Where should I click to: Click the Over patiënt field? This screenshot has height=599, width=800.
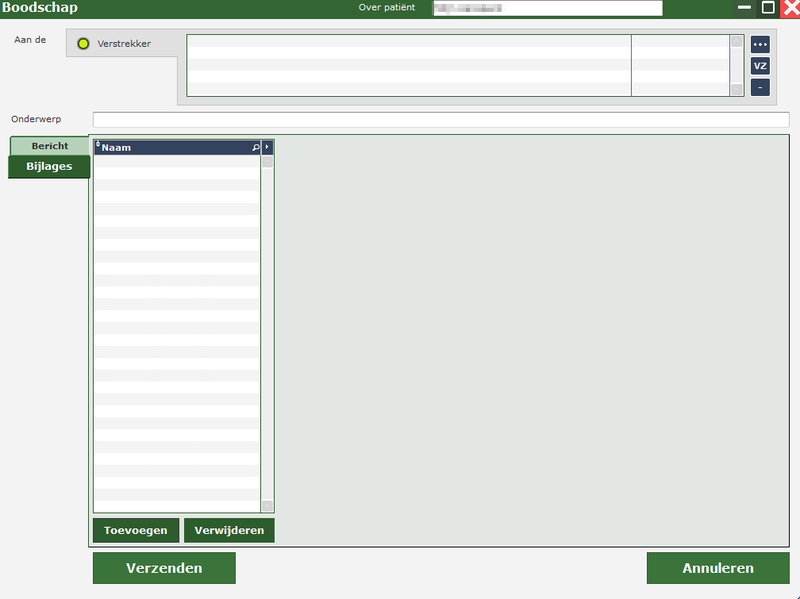pyautogui.click(x=547, y=8)
